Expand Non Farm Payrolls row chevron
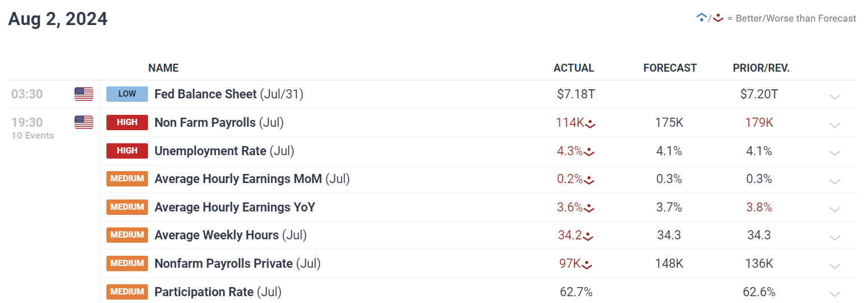The image size is (868, 303). tap(835, 124)
